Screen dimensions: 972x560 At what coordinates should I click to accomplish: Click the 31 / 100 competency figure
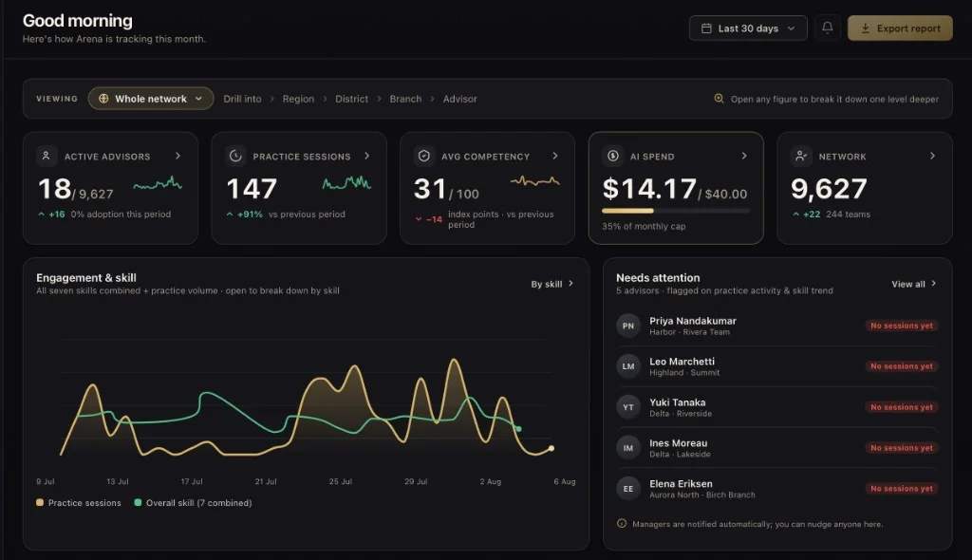coord(446,189)
